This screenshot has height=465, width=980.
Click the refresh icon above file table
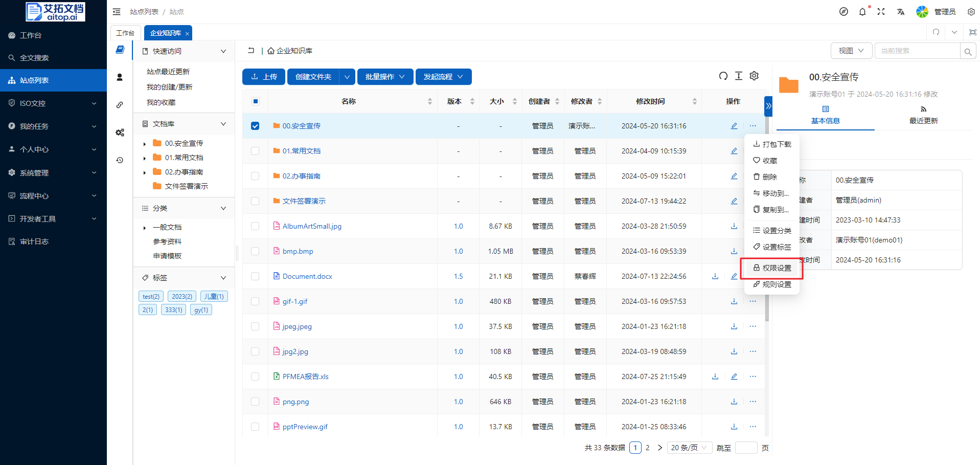click(723, 76)
